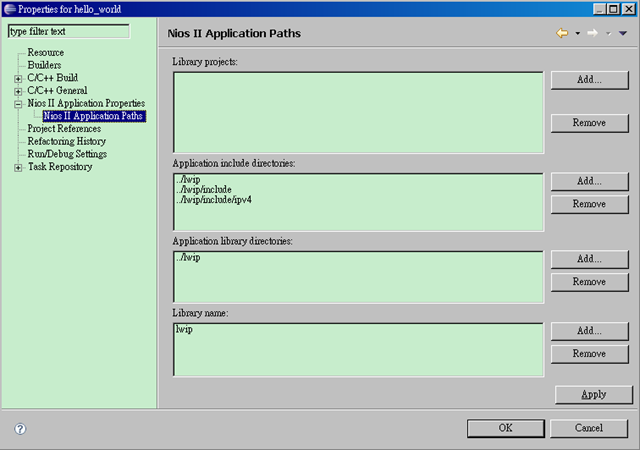
Task: Add a library name
Action: (x=589, y=331)
